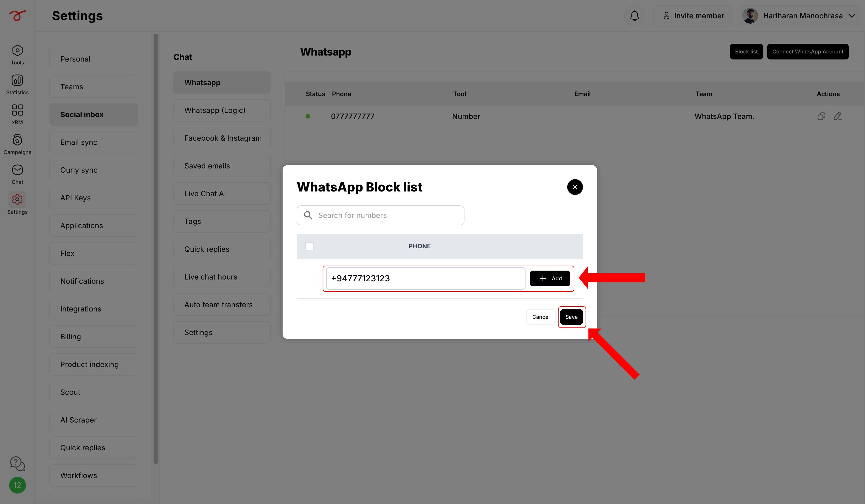Select the Whatsapp chat tab
This screenshot has width=865, height=504.
[x=222, y=83]
